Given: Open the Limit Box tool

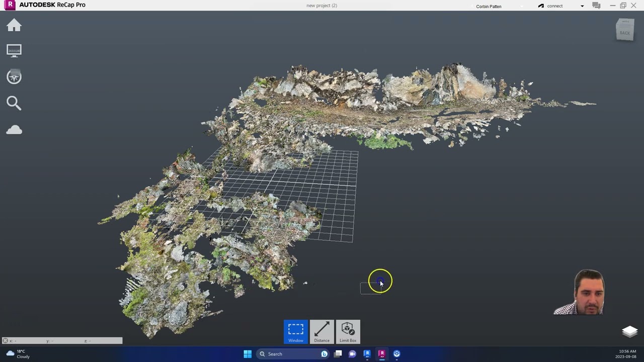Looking at the screenshot, I should coord(348,332).
